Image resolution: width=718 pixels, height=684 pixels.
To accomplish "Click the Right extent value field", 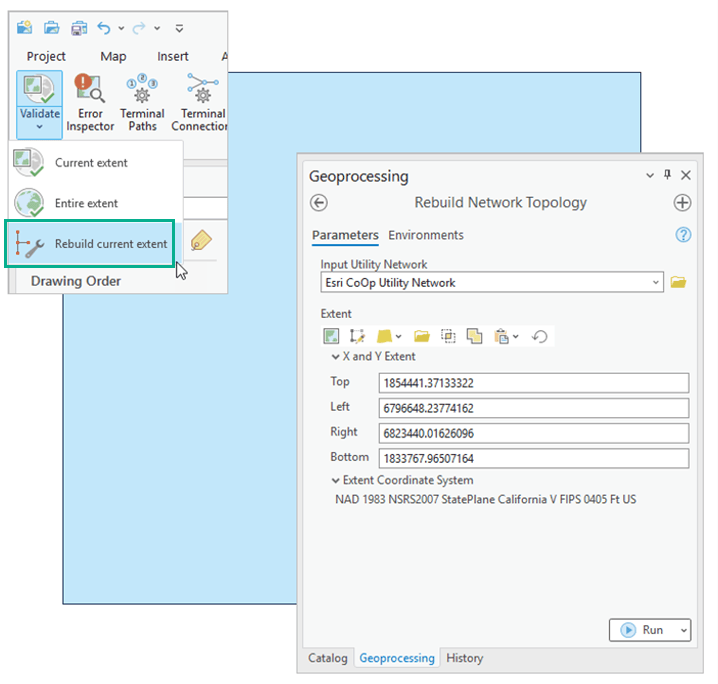I will tap(533, 433).
